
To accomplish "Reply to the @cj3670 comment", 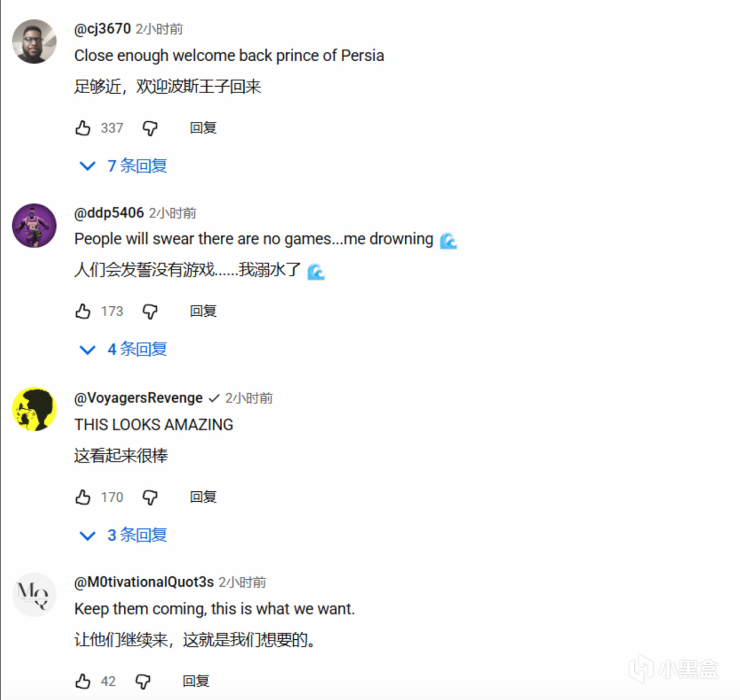I will pyautogui.click(x=203, y=128).
